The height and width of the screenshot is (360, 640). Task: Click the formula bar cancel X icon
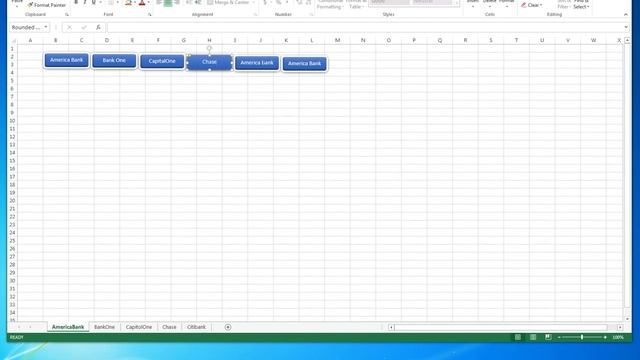point(69,27)
